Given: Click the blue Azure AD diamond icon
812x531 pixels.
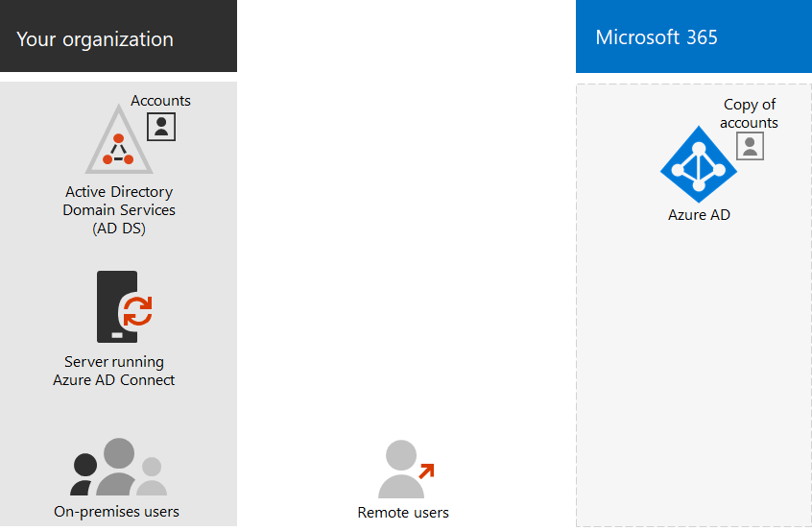Looking at the screenshot, I should point(699,164).
